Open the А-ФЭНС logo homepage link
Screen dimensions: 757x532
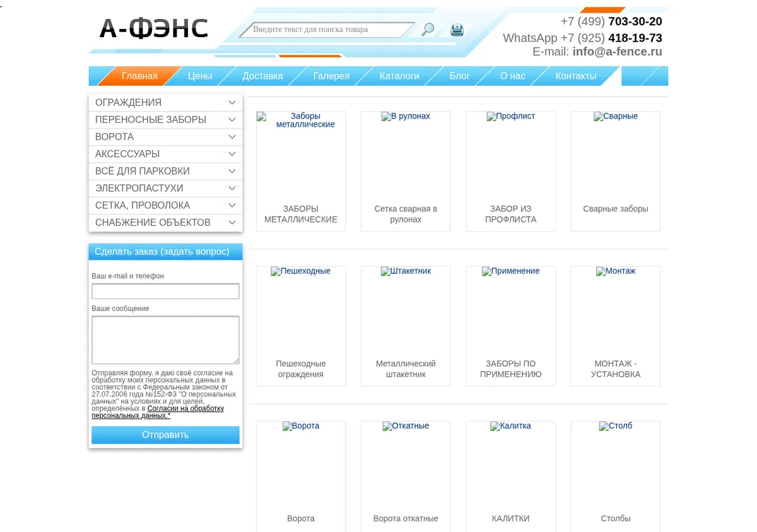(x=154, y=28)
